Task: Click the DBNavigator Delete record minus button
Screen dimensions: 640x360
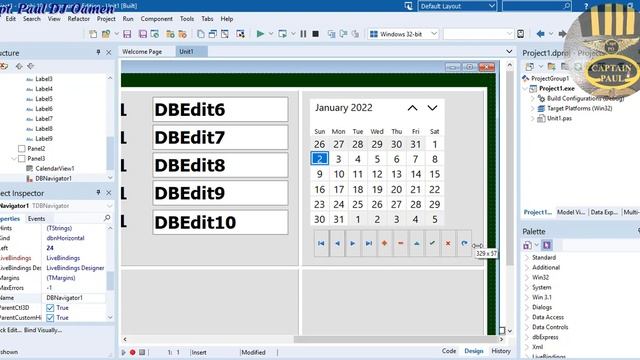Action: coord(400,243)
